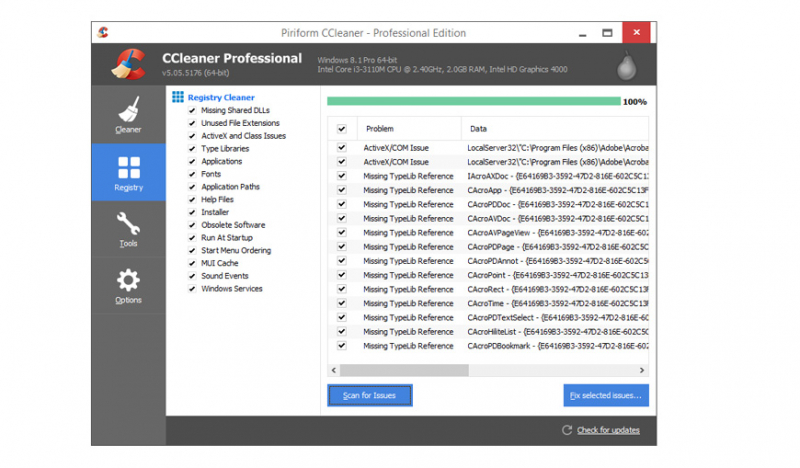Select the second ActiveX/COM Issue row

pos(488,162)
